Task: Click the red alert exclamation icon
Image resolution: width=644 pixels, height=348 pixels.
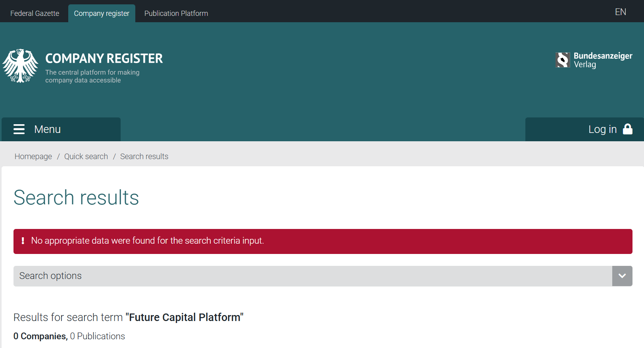Action: pos(23,241)
